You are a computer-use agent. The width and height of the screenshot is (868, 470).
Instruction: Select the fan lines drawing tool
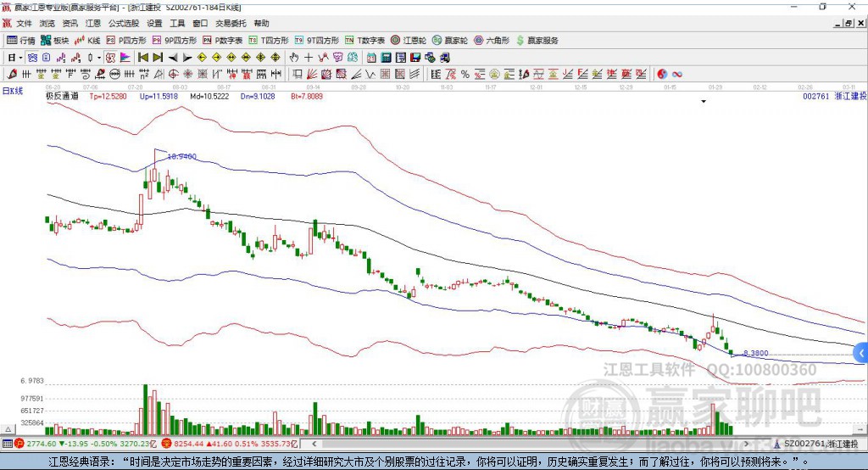[x=312, y=75]
